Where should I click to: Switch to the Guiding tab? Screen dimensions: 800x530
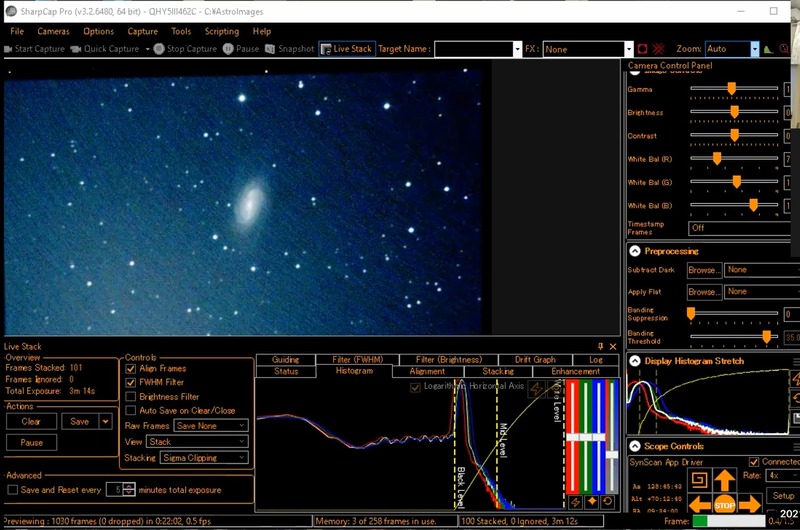pyautogui.click(x=285, y=360)
